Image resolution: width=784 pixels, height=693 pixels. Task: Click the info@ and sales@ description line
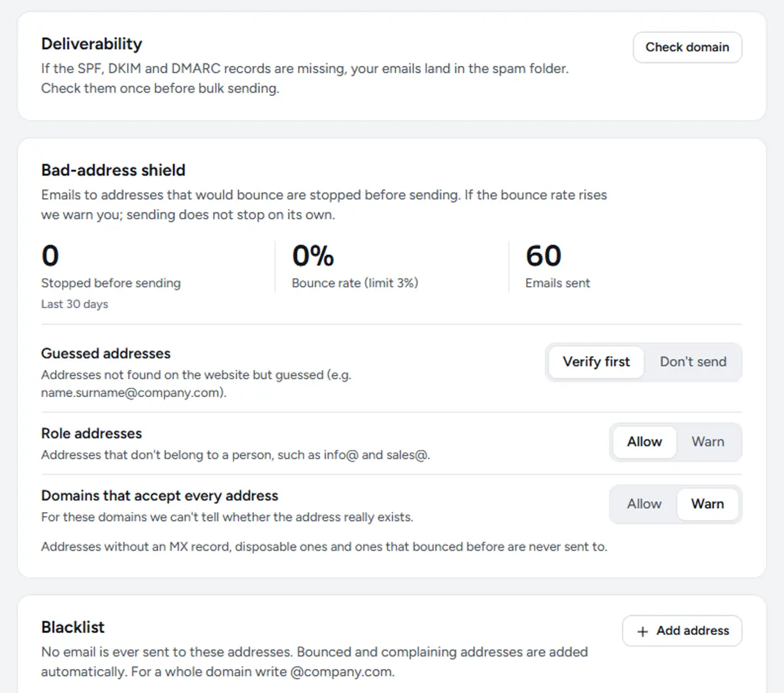[x=236, y=455]
